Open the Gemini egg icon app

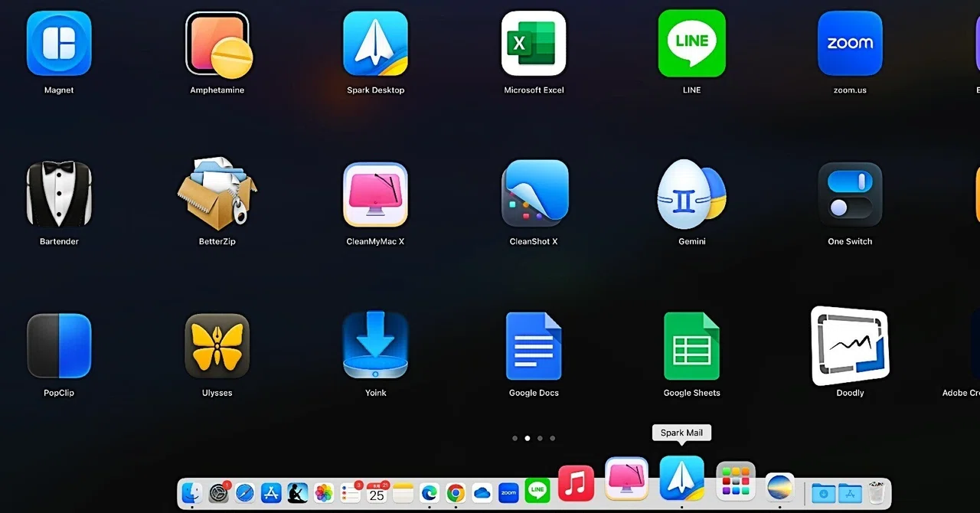click(692, 194)
